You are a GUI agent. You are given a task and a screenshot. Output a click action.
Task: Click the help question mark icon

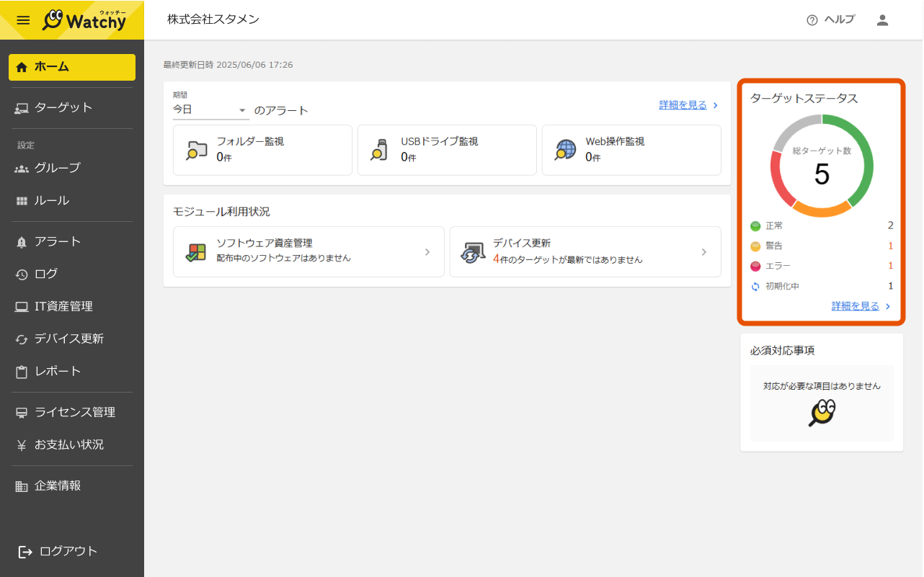pyautogui.click(x=812, y=20)
